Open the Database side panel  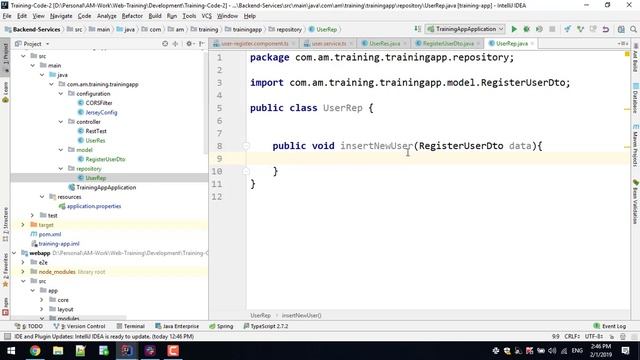(636, 98)
